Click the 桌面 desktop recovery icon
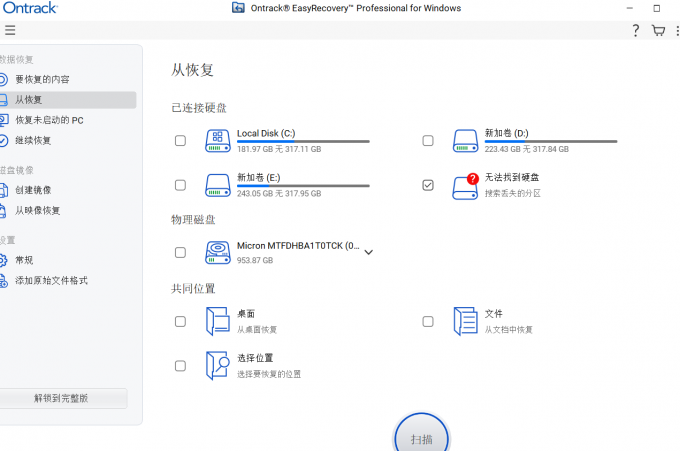The image size is (680, 451). pos(217,321)
